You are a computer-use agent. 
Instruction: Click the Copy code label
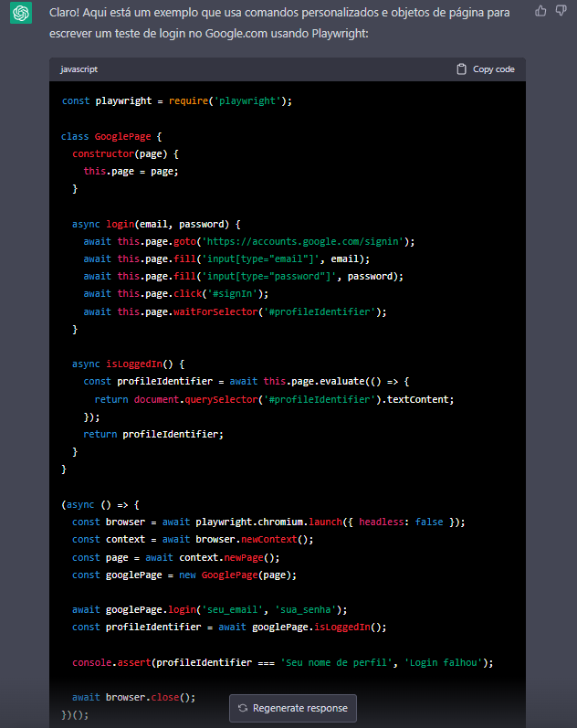[x=493, y=69]
